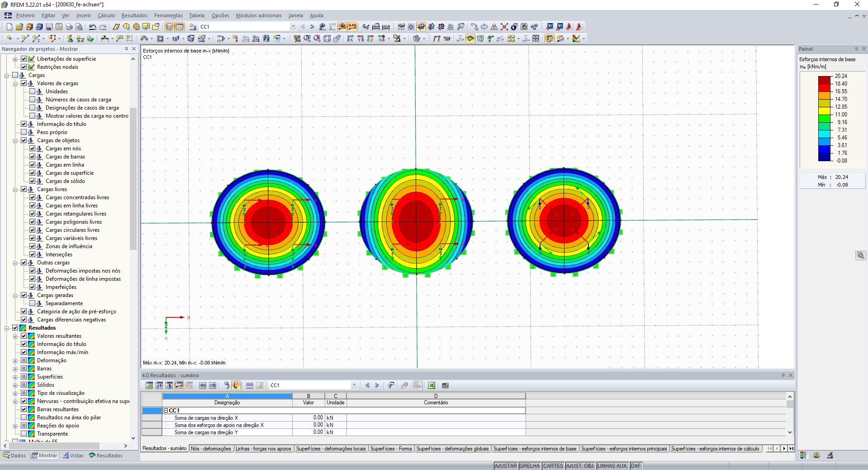Uncheck Cargas de superfície

pyautogui.click(x=32, y=173)
